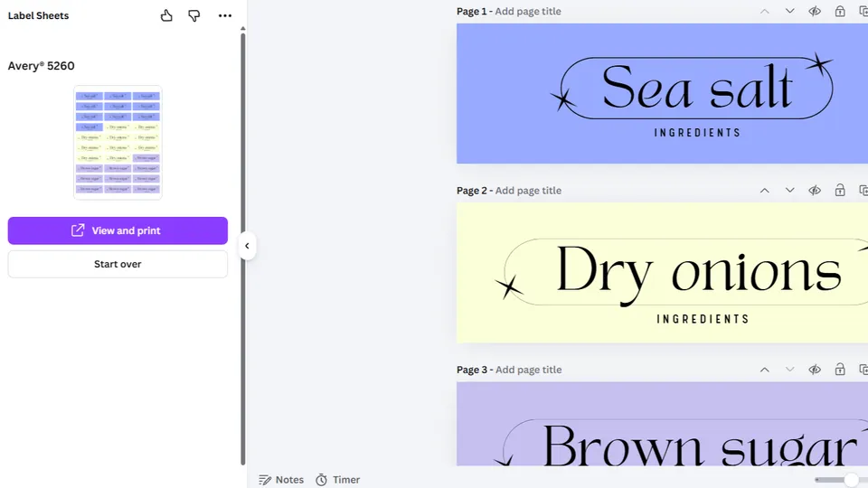
Task: Select INGREDIENTS text under Sea salt
Action: [x=697, y=133]
